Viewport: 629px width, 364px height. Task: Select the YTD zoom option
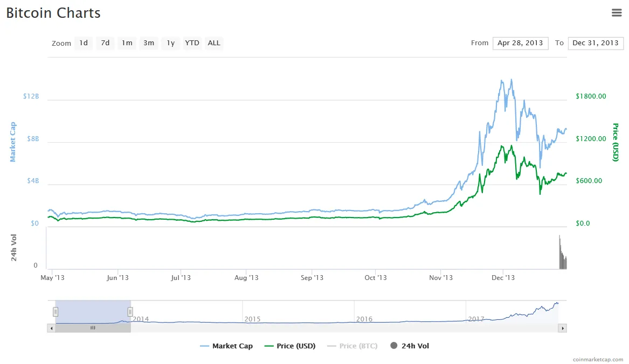192,43
